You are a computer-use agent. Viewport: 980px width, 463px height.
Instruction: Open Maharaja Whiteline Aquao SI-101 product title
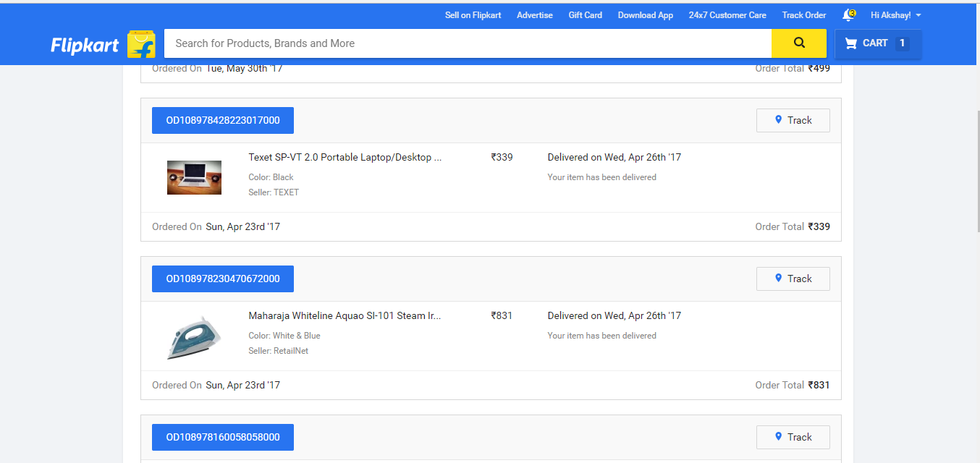345,315
